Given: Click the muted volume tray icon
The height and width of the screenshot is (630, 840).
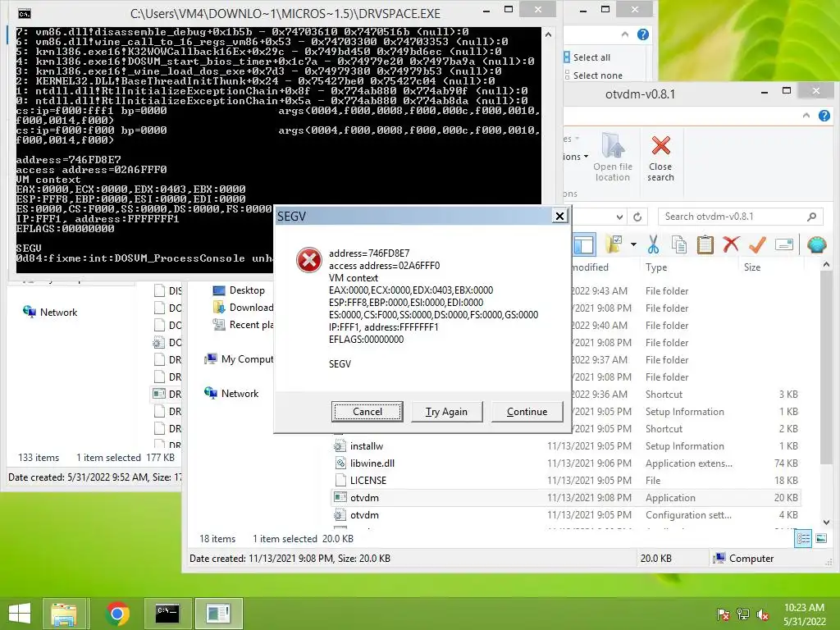Looking at the screenshot, I should point(763,614).
